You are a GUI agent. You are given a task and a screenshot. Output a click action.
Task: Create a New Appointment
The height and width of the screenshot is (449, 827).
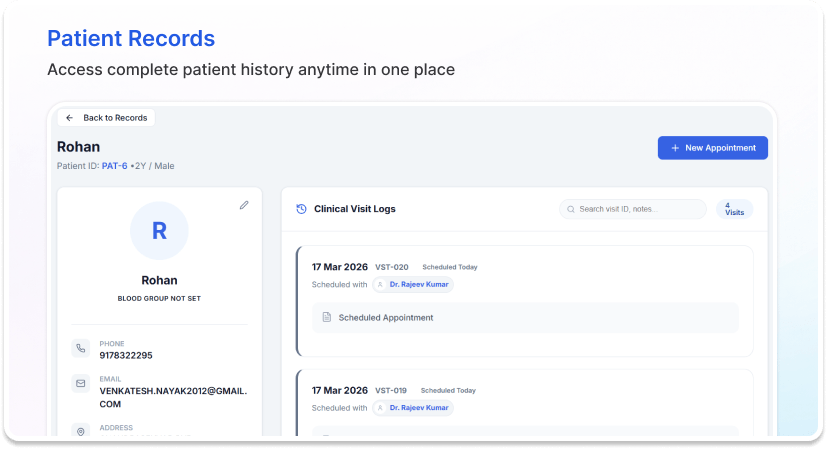pos(712,148)
